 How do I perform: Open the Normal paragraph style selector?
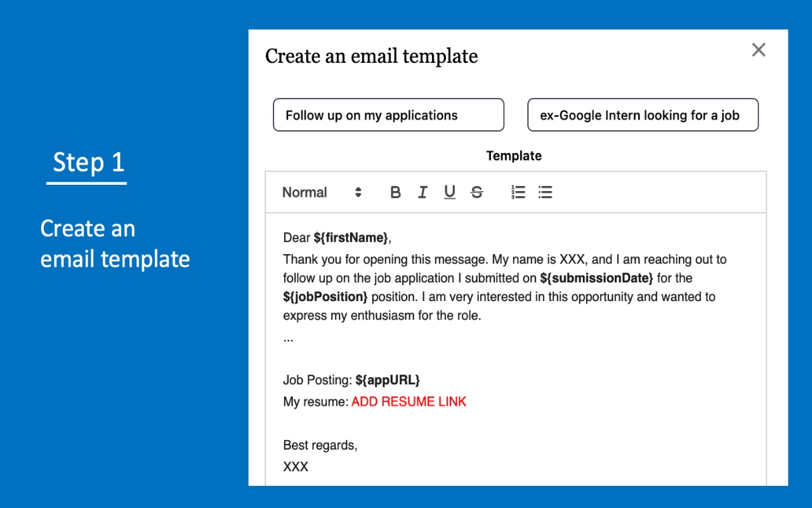(304, 192)
